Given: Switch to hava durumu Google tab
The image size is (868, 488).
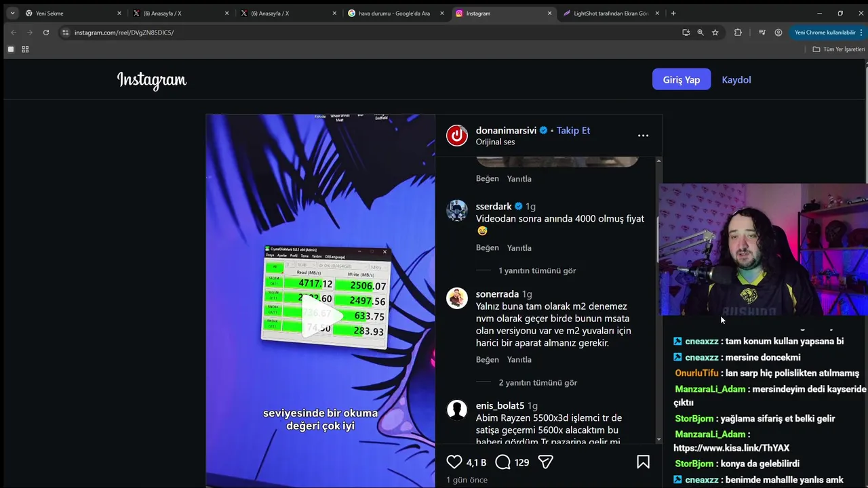Looking at the screenshot, I should click(396, 13).
